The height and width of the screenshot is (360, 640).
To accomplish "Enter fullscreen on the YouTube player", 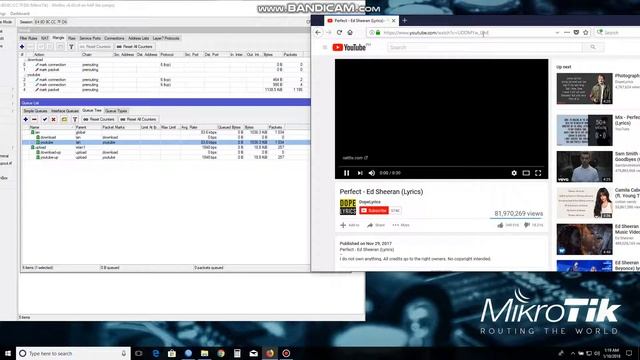I will (x=538, y=173).
